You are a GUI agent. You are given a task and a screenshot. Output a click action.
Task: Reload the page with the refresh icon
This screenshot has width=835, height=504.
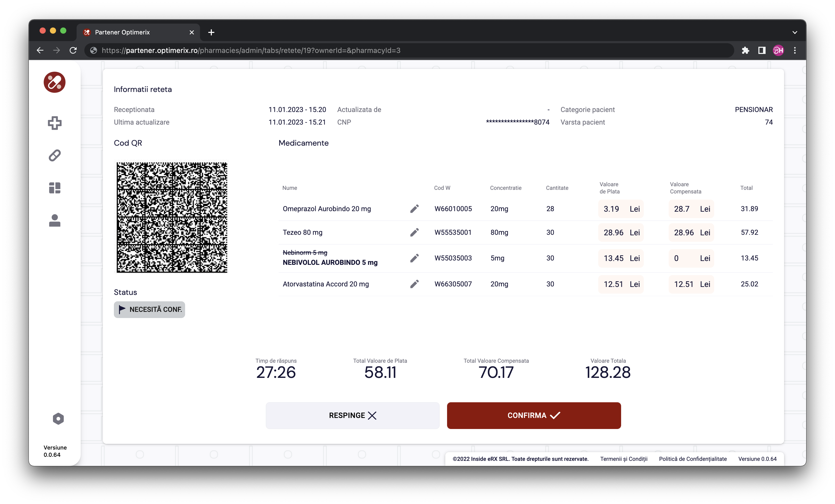pyautogui.click(x=73, y=50)
